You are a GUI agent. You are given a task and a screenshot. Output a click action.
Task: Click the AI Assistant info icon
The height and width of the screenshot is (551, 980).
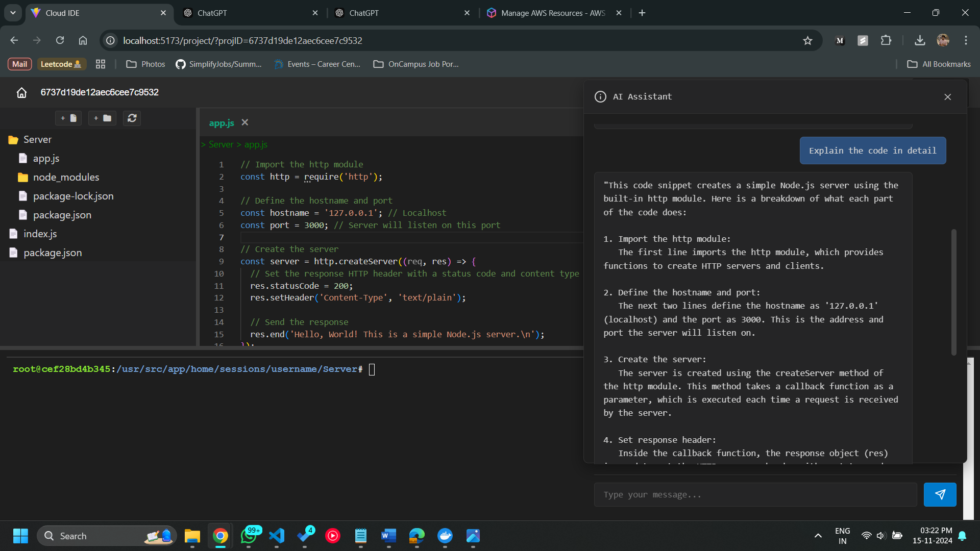(x=600, y=97)
